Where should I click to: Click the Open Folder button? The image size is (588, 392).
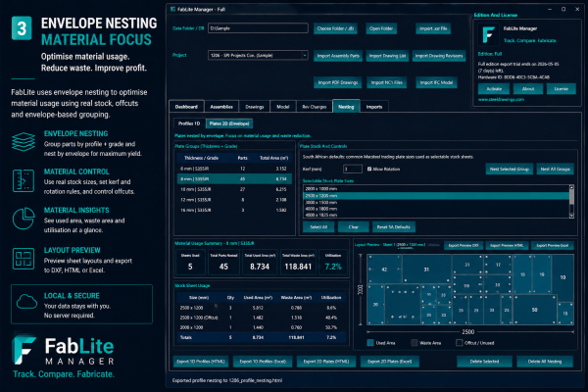click(381, 28)
